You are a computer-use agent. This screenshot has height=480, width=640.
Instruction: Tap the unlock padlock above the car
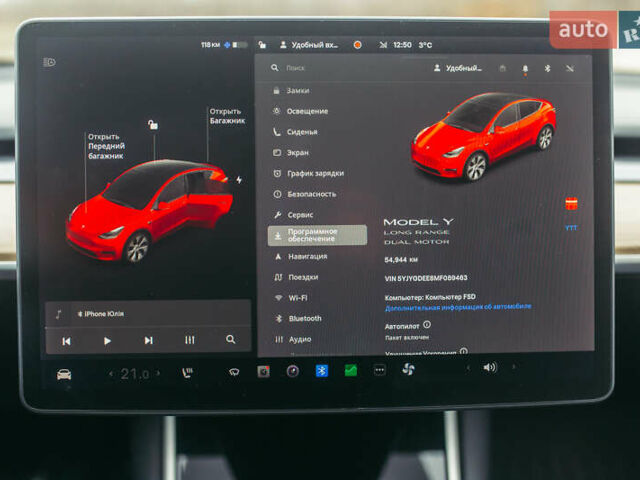click(153, 124)
